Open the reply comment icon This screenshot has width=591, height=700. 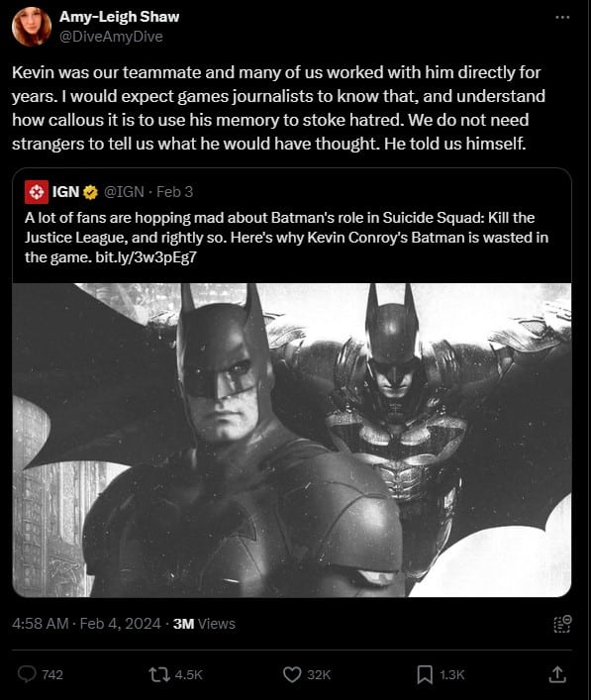pyautogui.click(x=27, y=674)
